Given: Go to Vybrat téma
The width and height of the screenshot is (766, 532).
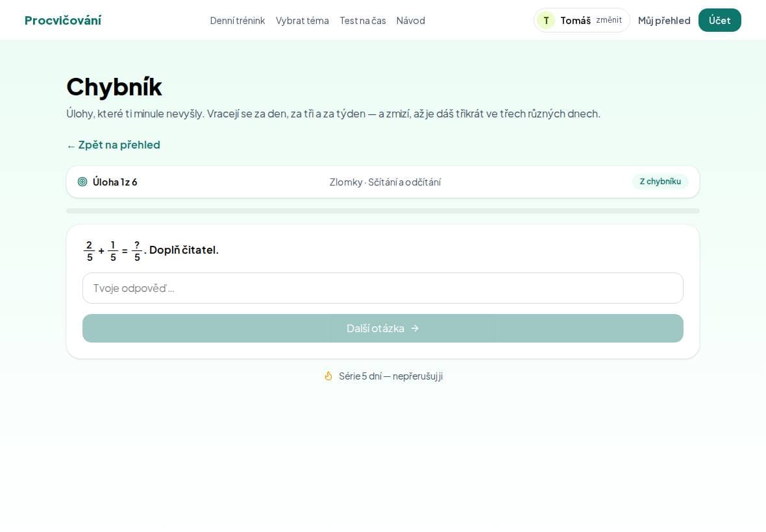Looking at the screenshot, I should (303, 21).
